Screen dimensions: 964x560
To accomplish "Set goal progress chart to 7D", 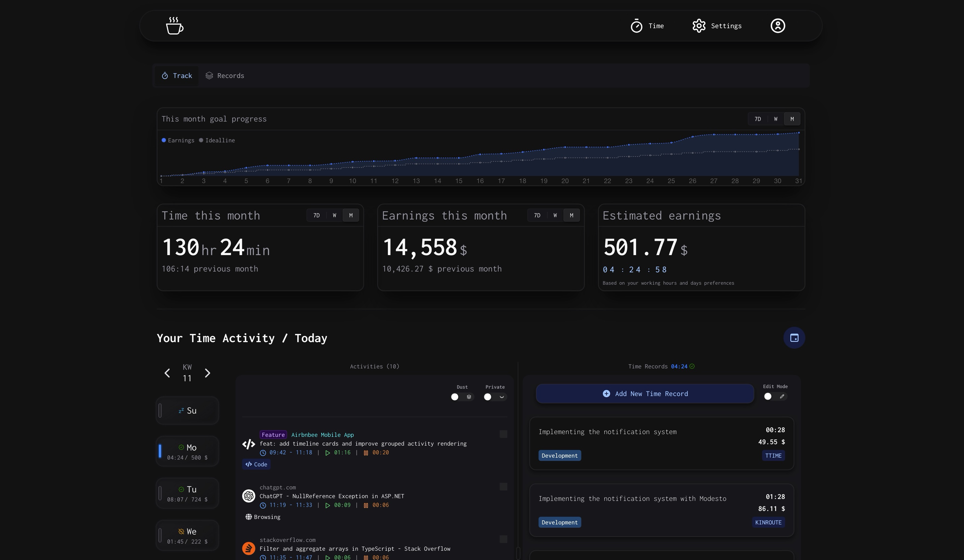I will click(757, 119).
